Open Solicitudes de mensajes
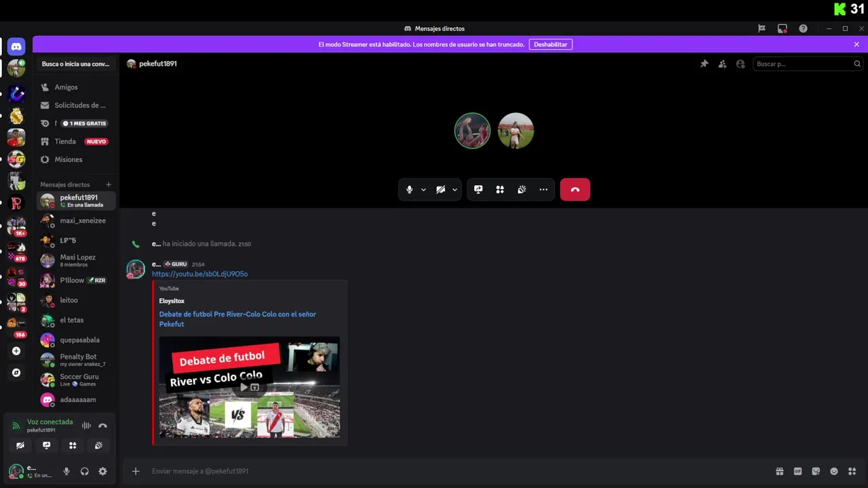Screen dimensions: 868x488 click(76, 105)
